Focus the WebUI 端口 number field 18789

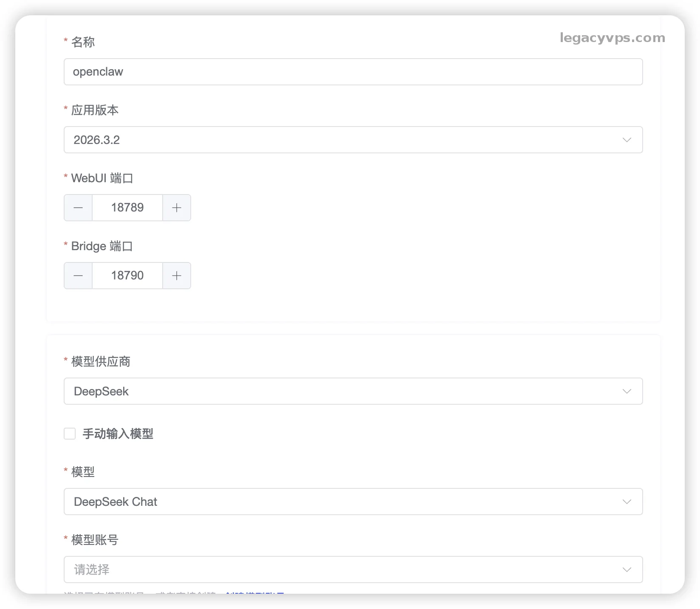127,208
